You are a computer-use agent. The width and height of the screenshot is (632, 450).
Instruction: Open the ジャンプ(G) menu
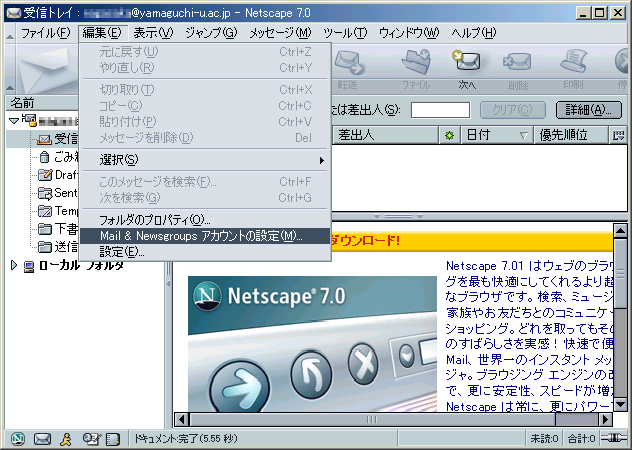(x=211, y=33)
